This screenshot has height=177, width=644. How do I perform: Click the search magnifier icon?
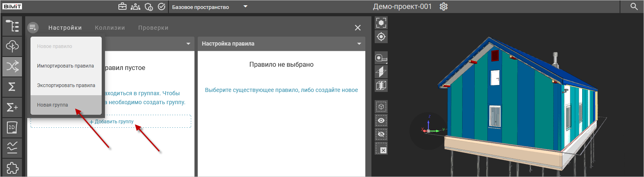click(x=634, y=7)
